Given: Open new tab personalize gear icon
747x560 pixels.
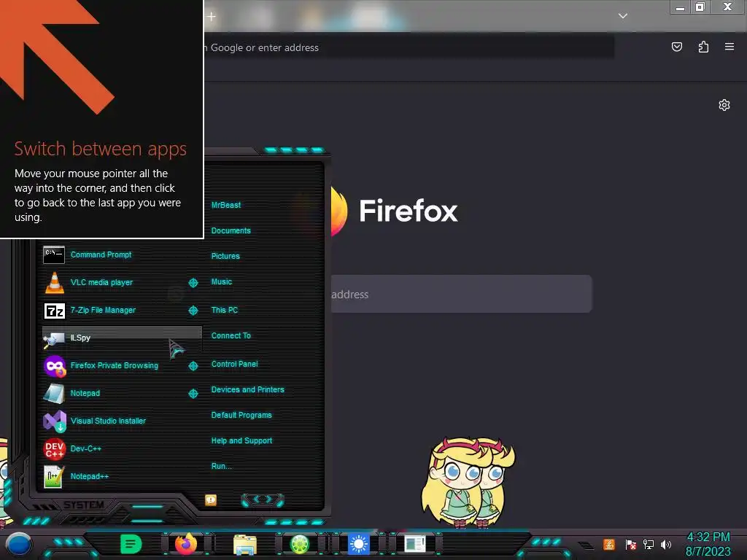Looking at the screenshot, I should (x=724, y=105).
